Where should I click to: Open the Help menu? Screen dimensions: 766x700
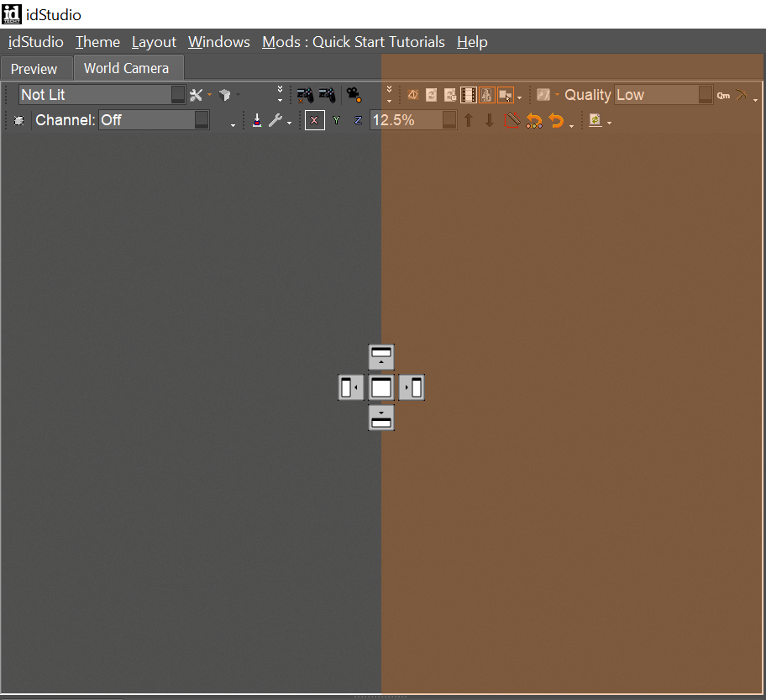[472, 42]
